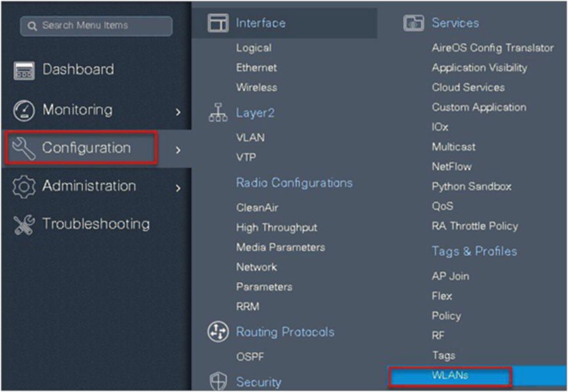
Task: Click the Configuration wrench icon
Action: [x=24, y=149]
